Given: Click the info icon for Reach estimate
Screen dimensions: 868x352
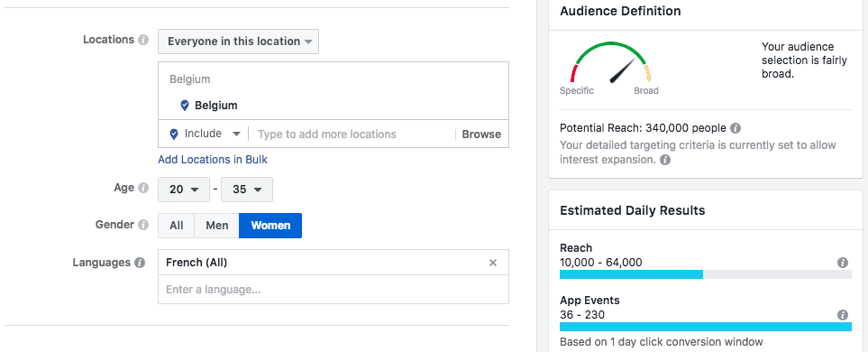Looking at the screenshot, I should (x=843, y=263).
